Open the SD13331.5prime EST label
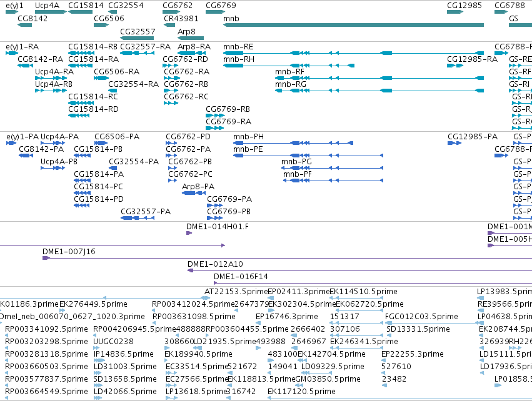Image resolution: width=532 pixels, height=401 pixels. click(418, 329)
